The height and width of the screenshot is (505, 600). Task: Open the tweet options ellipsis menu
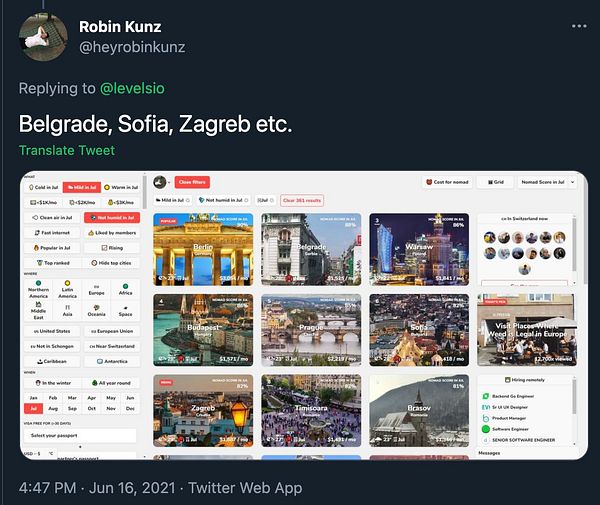(579, 26)
